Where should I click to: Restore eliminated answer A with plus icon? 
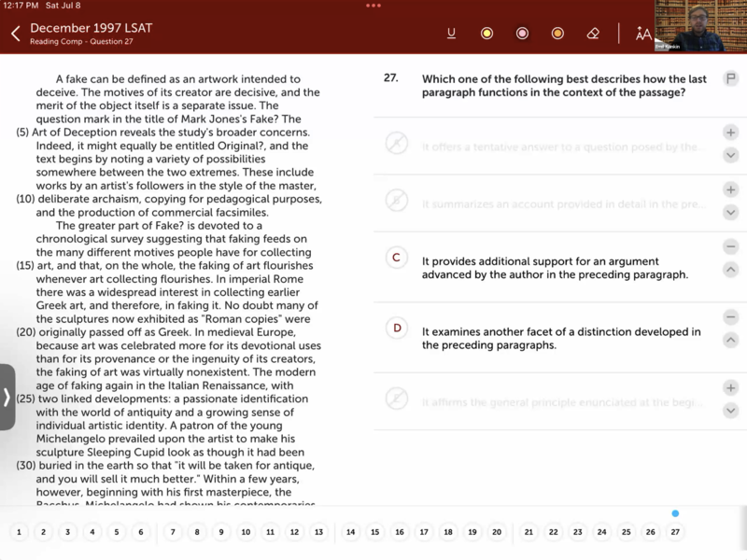click(x=731, y=133)
